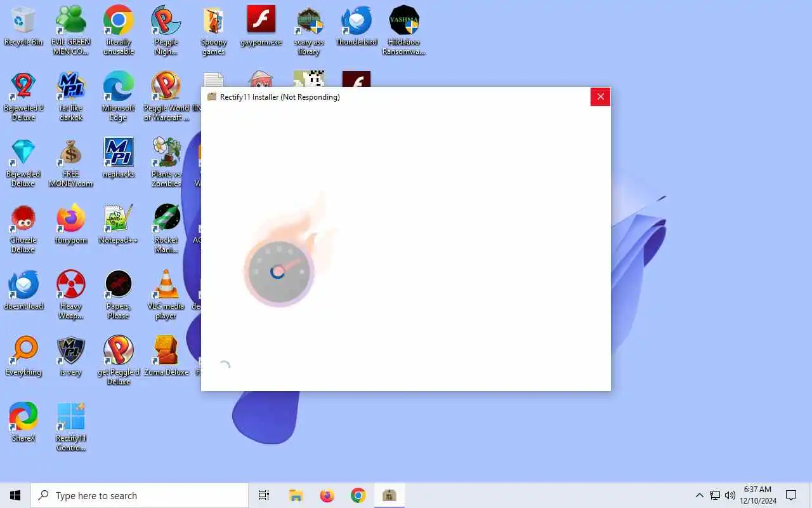Open Task View from the taskbar

pyautogui.click(x=264, y=495)
